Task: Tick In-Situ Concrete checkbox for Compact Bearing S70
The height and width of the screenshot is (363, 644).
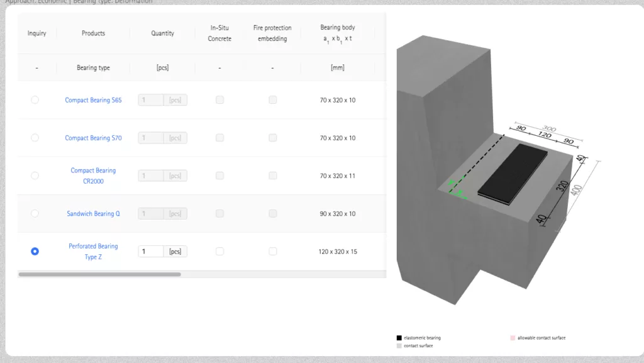Action: point(219,138)
